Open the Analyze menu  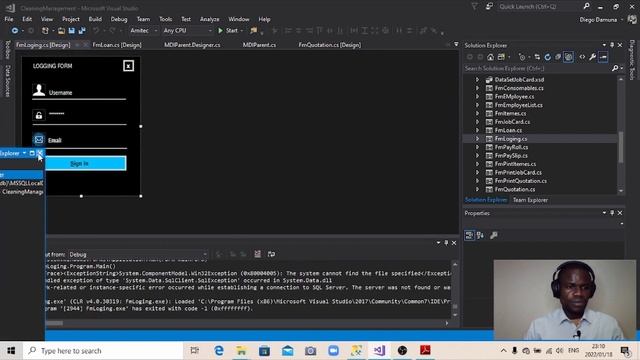209,19
